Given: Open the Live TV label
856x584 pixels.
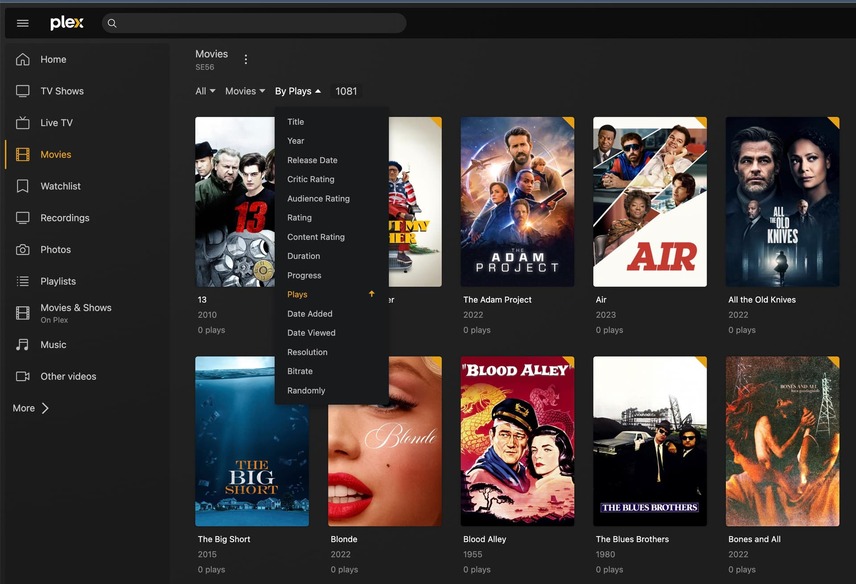Looking at the screenshot, I should 56,123.
